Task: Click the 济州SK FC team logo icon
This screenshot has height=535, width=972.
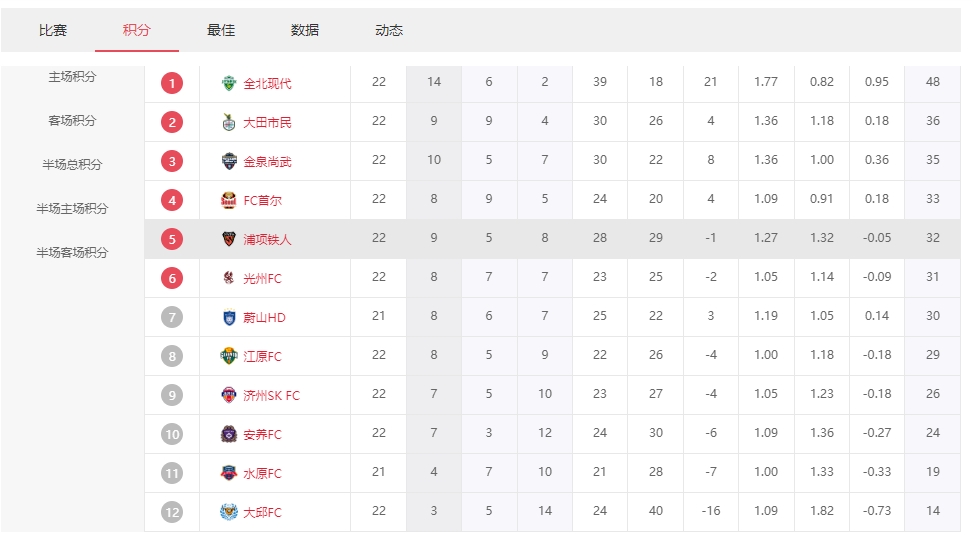Action: click(x=229, y=395)
